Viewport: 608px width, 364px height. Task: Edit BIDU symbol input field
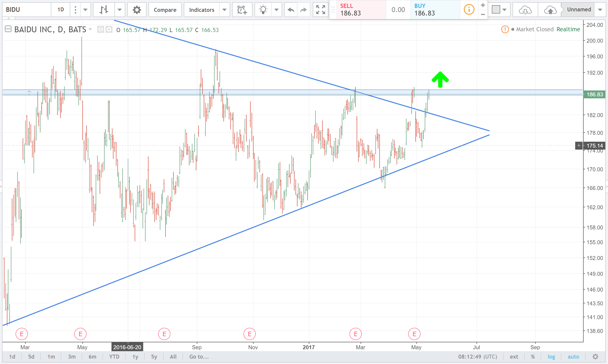click(27, 10)
